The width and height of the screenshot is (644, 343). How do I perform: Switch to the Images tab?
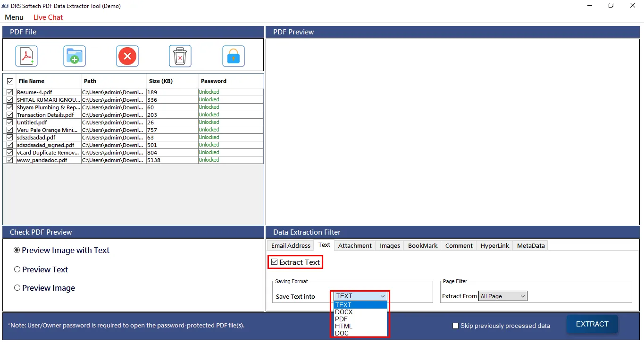(390, 245)
